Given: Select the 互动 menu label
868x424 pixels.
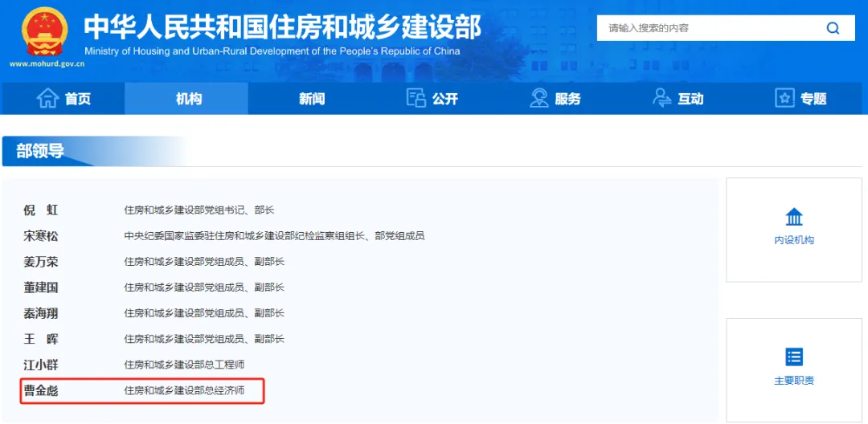Looking at the screenshot, I should pos(690,99).
